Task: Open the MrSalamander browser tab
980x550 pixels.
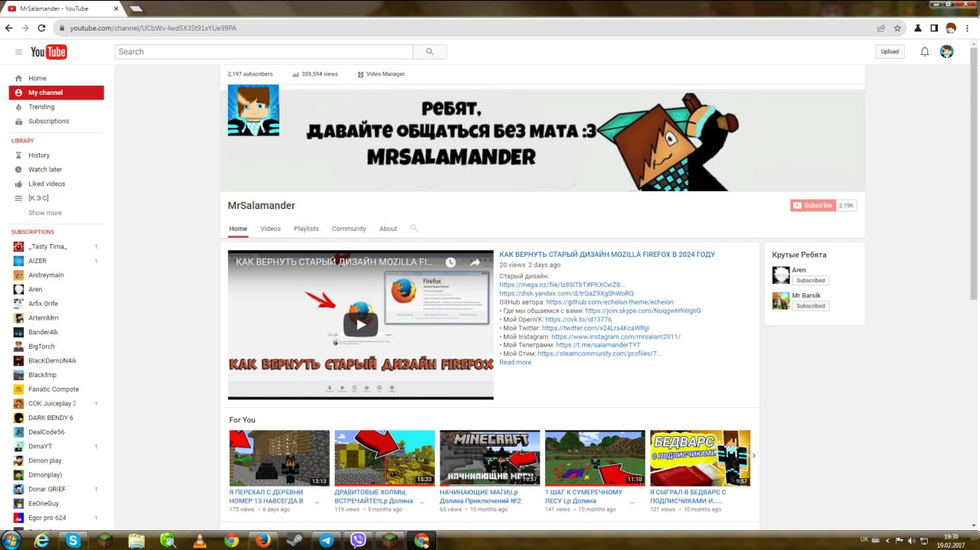Action: pyautogui.click(x=61, y=8)
